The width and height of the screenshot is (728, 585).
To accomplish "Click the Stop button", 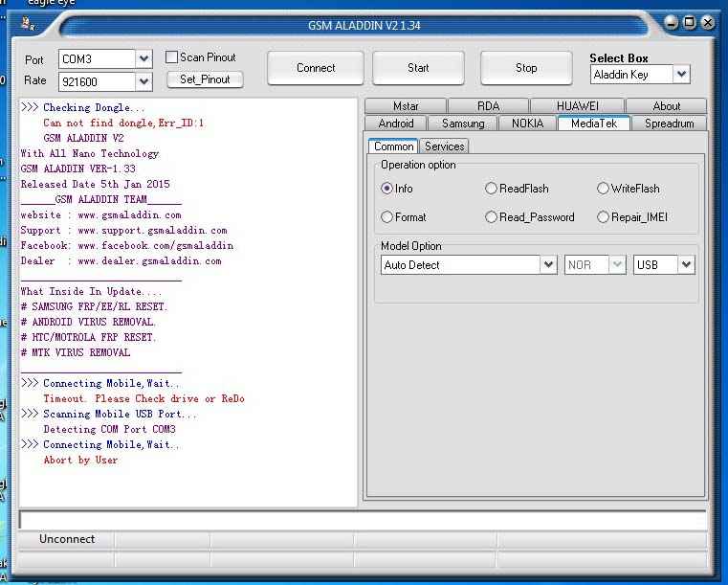I will (526, 68).
